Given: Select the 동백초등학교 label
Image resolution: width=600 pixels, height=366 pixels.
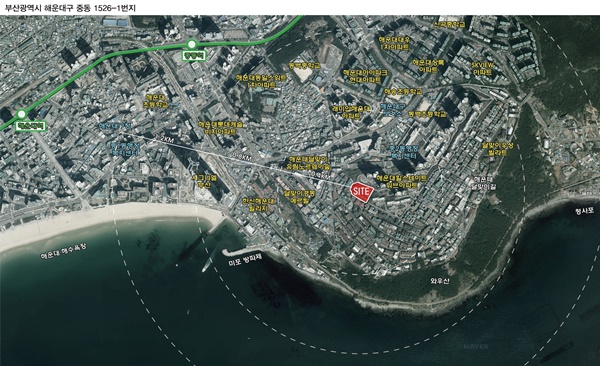Looking at the screenshot, I should tap(427, 114).
